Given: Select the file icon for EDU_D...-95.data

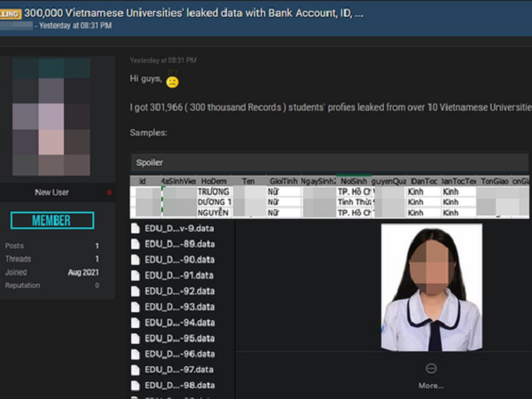Looking at the screenshot, I should [x=136, y=338].
